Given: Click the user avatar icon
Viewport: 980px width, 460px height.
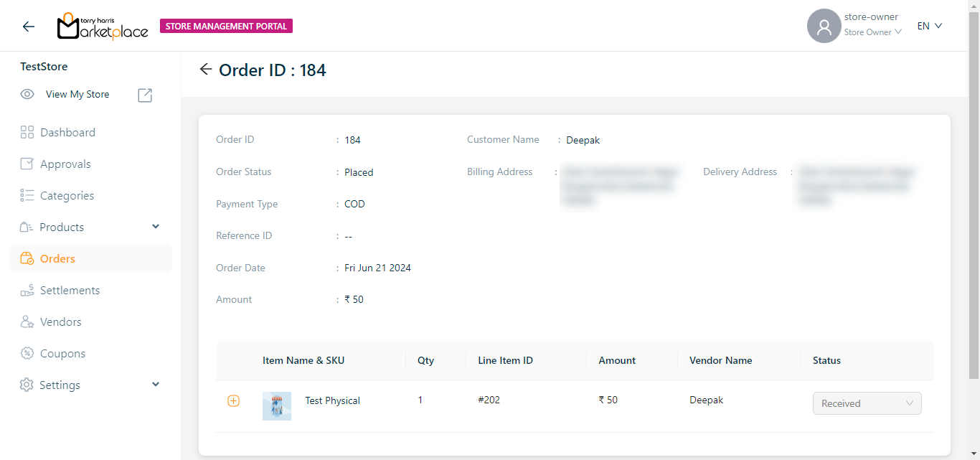Looking at the screenshot, I should tap(824, 27).
